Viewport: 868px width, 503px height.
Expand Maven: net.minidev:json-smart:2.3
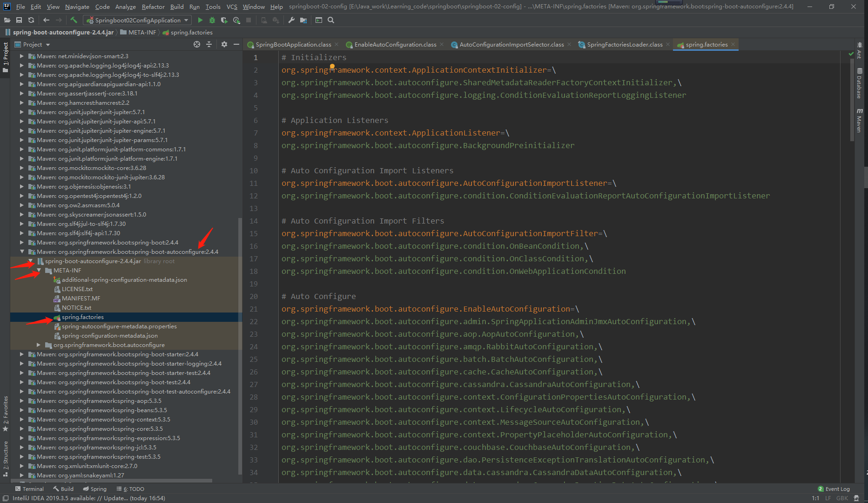tap(22, 56)
